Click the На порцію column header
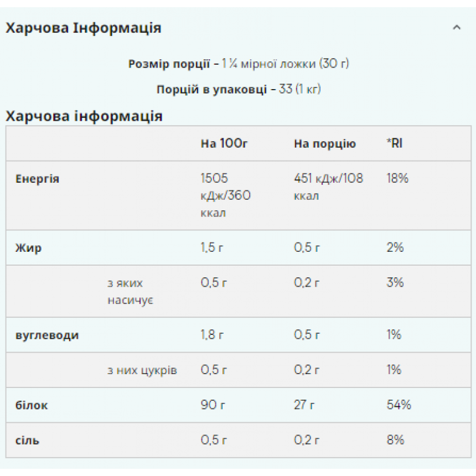Screen dimensions: 476x476 coord(325,143)
